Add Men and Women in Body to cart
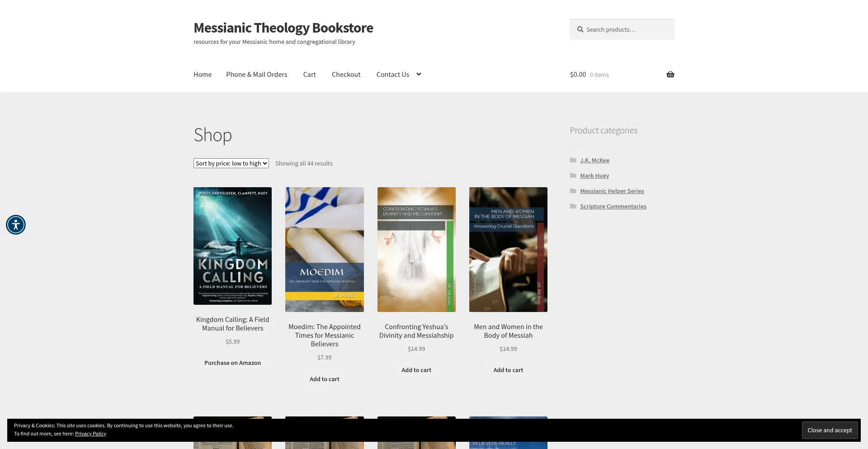Screen dimensions: 868x449 point(508,370)
